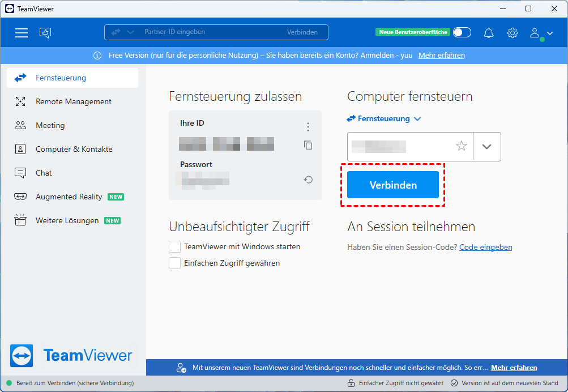This screenshot has height=392, width=568.
Task: Click the user icon in bottom promo banner
Action: [181, 368]
